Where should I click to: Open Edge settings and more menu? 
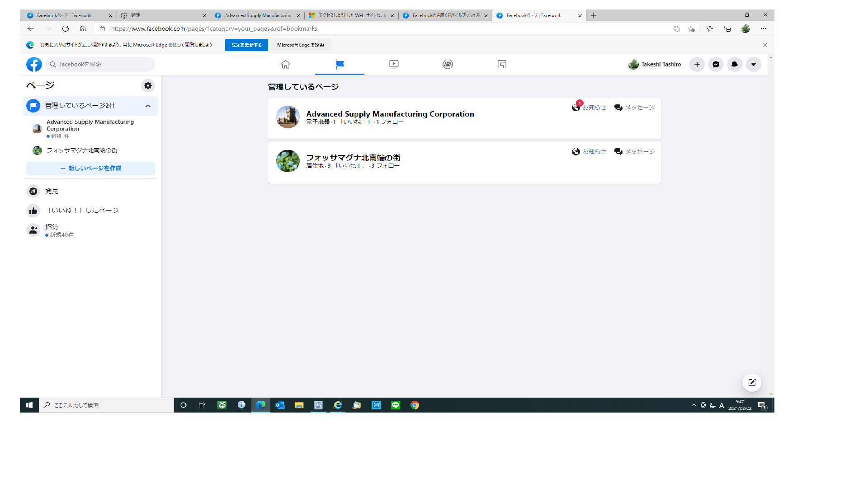click(x=763, y=28)
